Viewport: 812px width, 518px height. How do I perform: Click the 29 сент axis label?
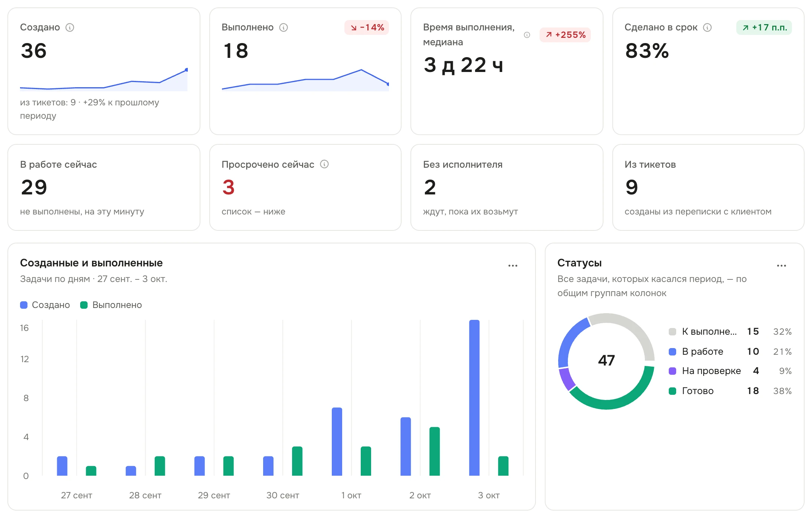point(214,495)
